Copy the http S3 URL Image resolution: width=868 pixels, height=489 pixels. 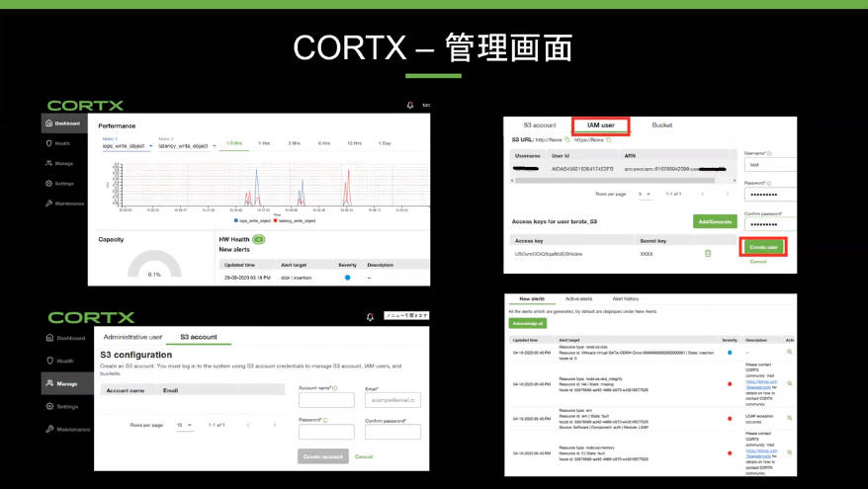click(566, 139)
